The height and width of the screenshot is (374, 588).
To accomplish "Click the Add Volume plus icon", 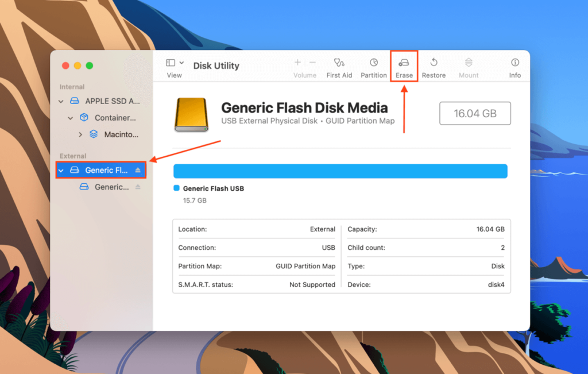I will 297,62.
